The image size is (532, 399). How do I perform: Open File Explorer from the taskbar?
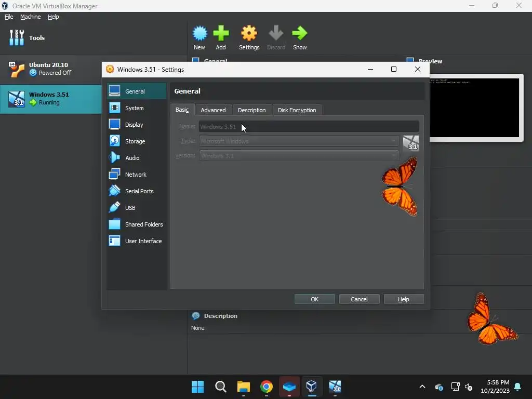(244, 387)
